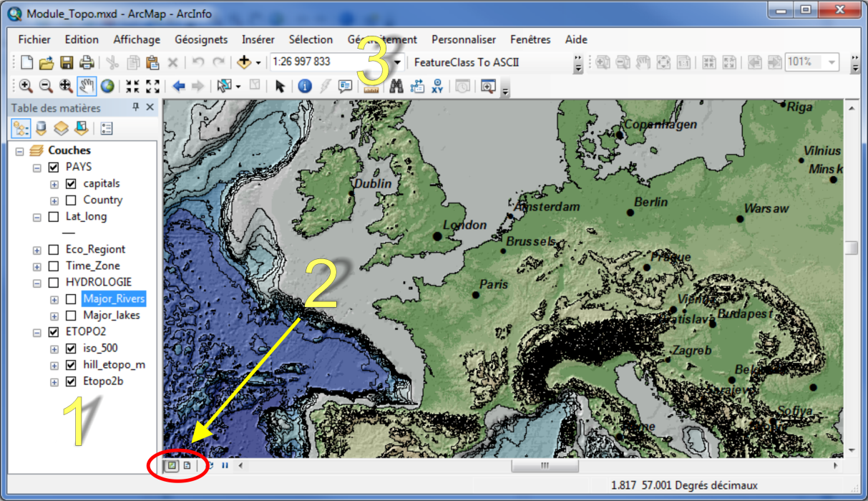This screenshot has width=868, height=501.
Task: Click the Go To XY tool
Action: coord(438,87)
